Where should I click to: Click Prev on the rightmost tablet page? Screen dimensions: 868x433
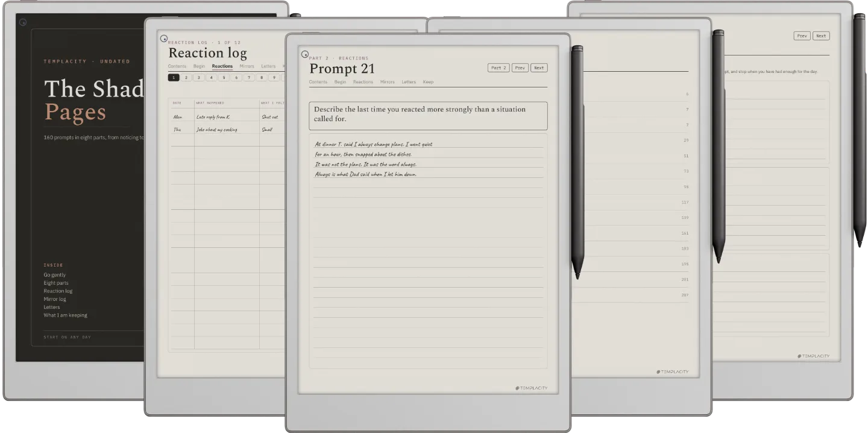point(802,36)
